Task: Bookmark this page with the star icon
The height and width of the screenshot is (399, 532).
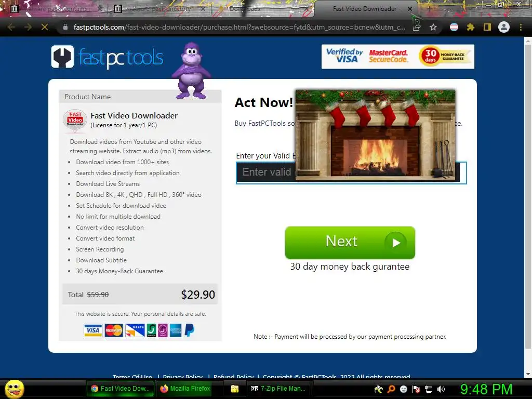Action: [433, 27]
